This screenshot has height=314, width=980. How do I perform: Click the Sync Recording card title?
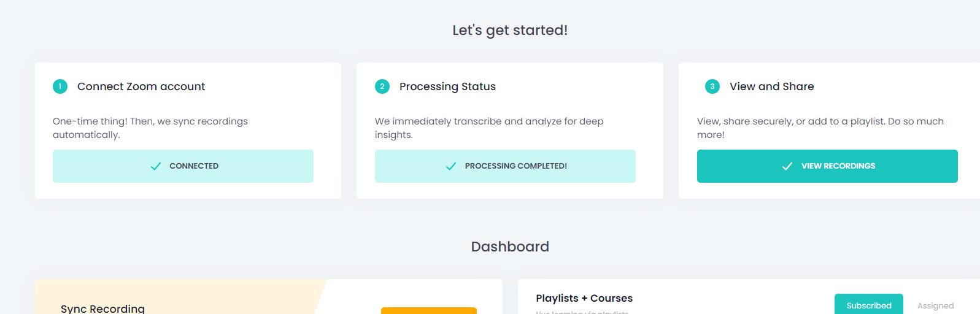coord(102,308)
